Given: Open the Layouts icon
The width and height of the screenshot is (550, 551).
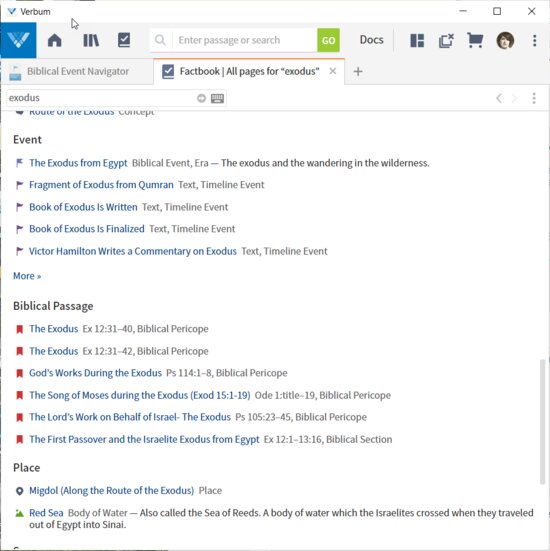Looking at the screenshot, I should click(417, 40).
